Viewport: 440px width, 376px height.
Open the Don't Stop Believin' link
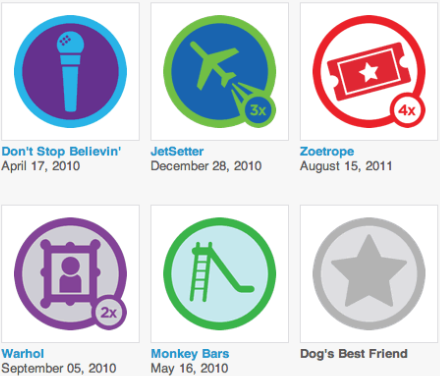point(61,151)
